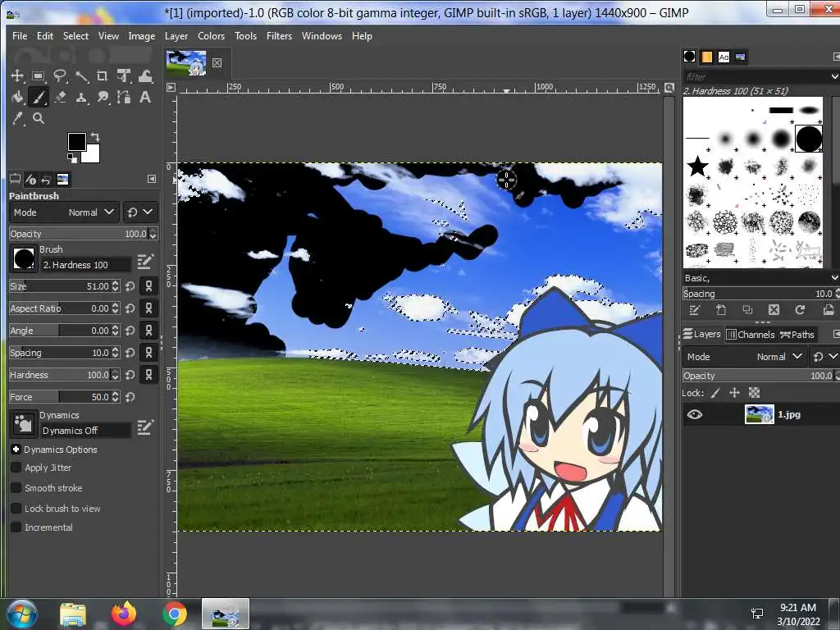
Task: Toggle link Angle to brush default
Action: click(x=148, y=331)
